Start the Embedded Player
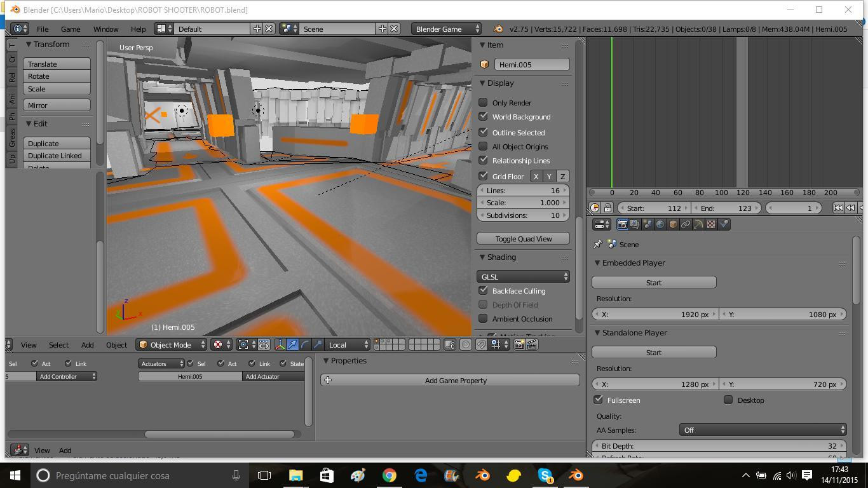This screenshot has height=488, width=868. [x=654, y=282]
